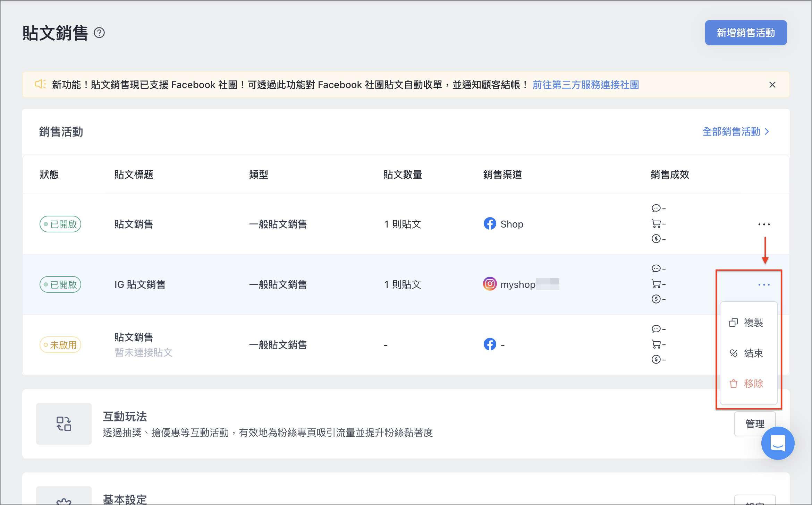The image size is (812, 505).
Task: Click 銷售成效 column header
Action: [670, 175]
